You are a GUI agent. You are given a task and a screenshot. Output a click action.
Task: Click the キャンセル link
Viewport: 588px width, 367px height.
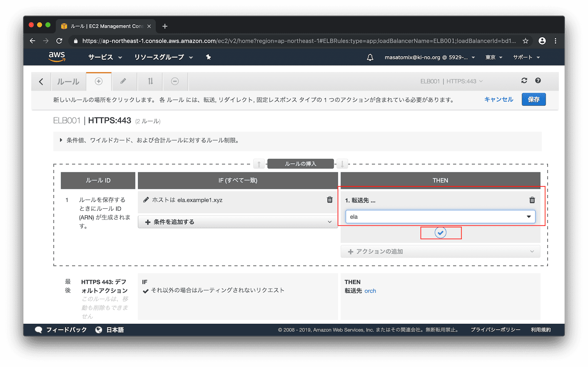click(499, 100)
